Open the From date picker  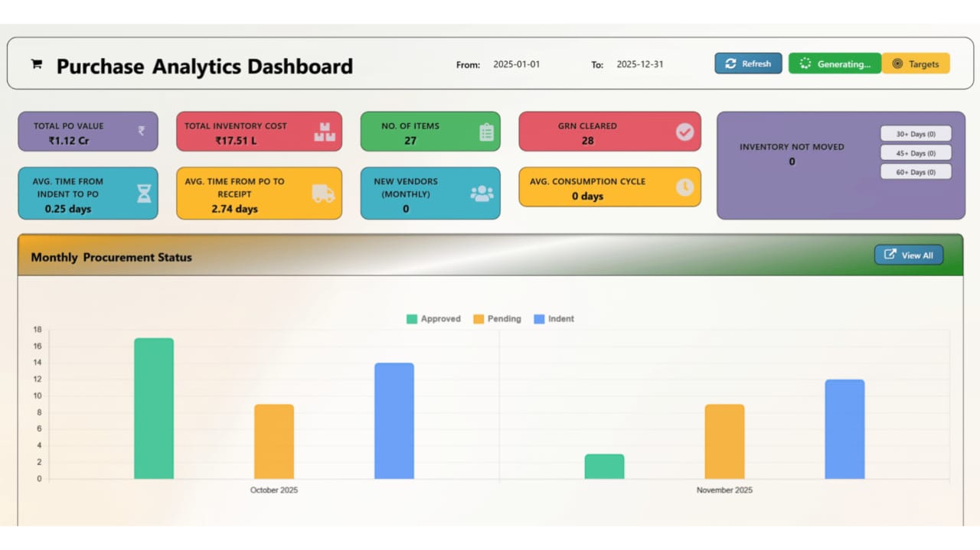tap(517, 64)
